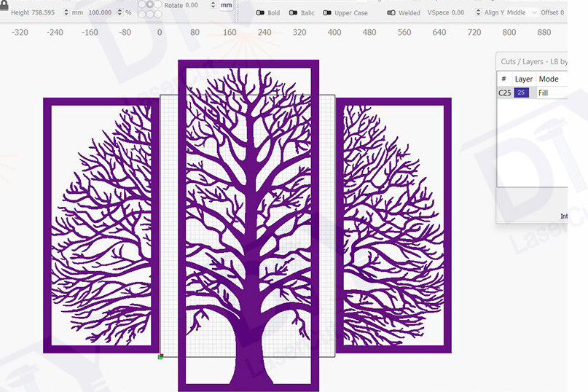Toggle the Welded text switch

pyautogui.click(x=391, y=13)
